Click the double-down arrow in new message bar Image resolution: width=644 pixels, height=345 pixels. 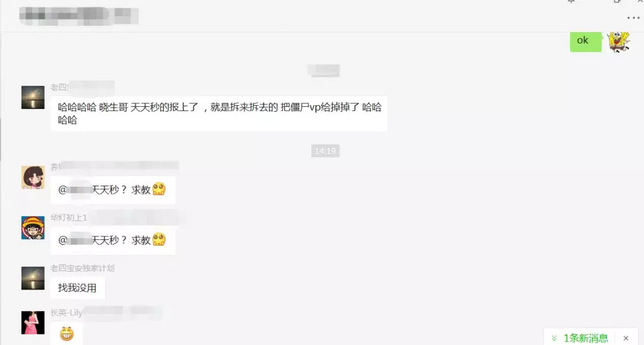point(553,338)
